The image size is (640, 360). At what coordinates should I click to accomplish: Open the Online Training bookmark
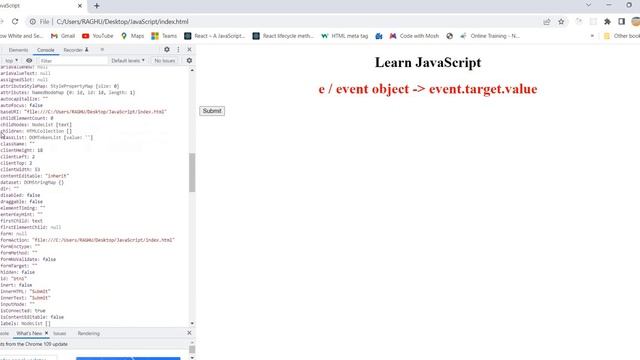coord(490,36)
